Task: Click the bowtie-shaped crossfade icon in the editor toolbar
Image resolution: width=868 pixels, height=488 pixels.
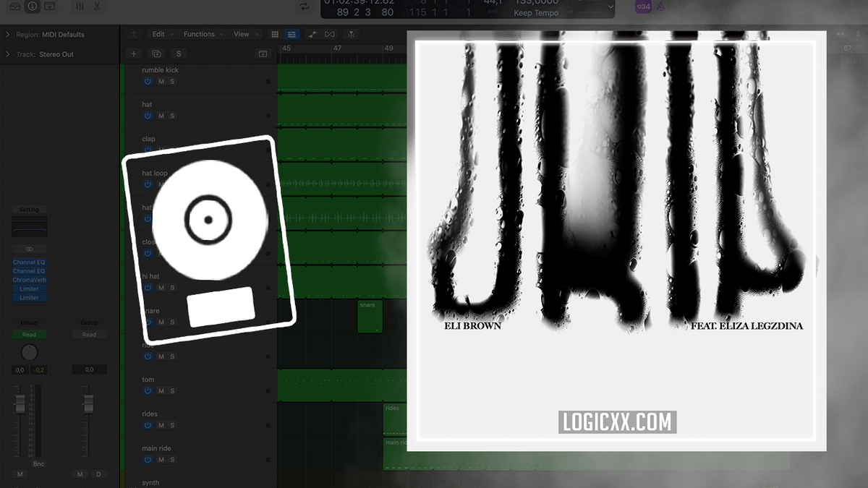Action: 329,34
